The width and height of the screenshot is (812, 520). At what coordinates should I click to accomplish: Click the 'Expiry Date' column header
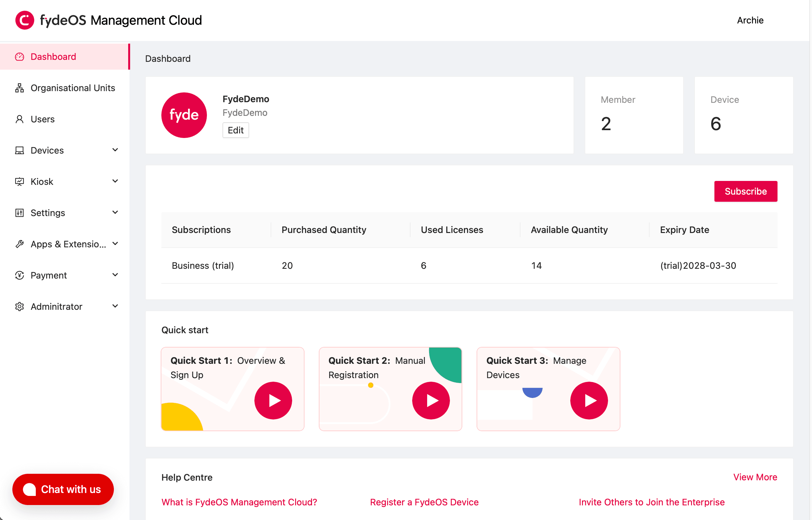pyautogui.click(x=684, y=230)
